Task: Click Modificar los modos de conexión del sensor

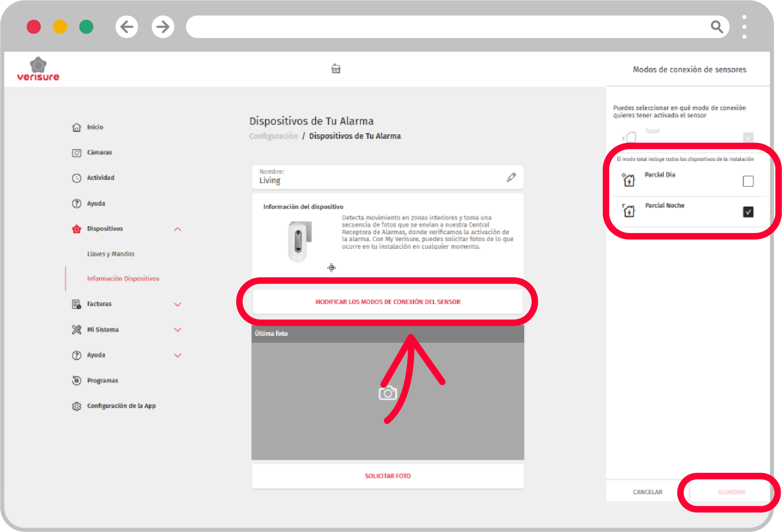Action: [x=388, y=302]
